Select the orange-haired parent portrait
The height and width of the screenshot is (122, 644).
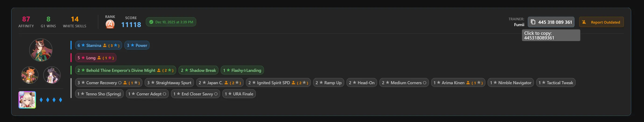30,75
